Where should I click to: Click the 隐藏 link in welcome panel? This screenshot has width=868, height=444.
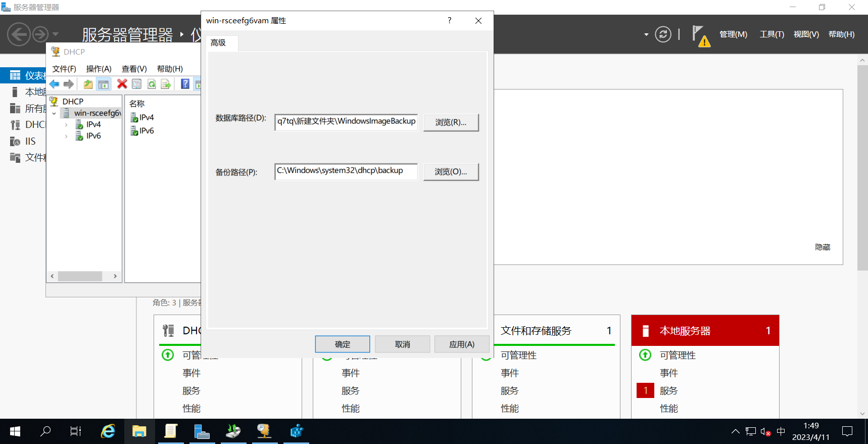[823, 247]
